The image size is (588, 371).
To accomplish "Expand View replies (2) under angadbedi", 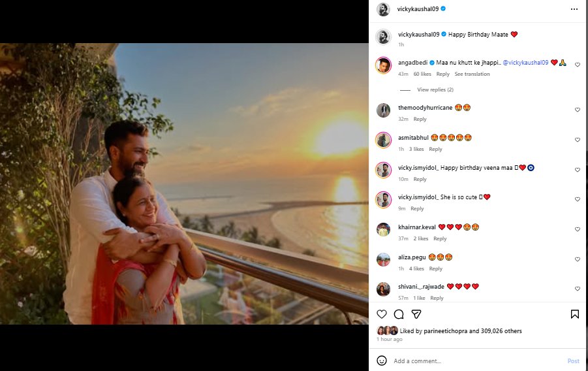I will 435,89.
